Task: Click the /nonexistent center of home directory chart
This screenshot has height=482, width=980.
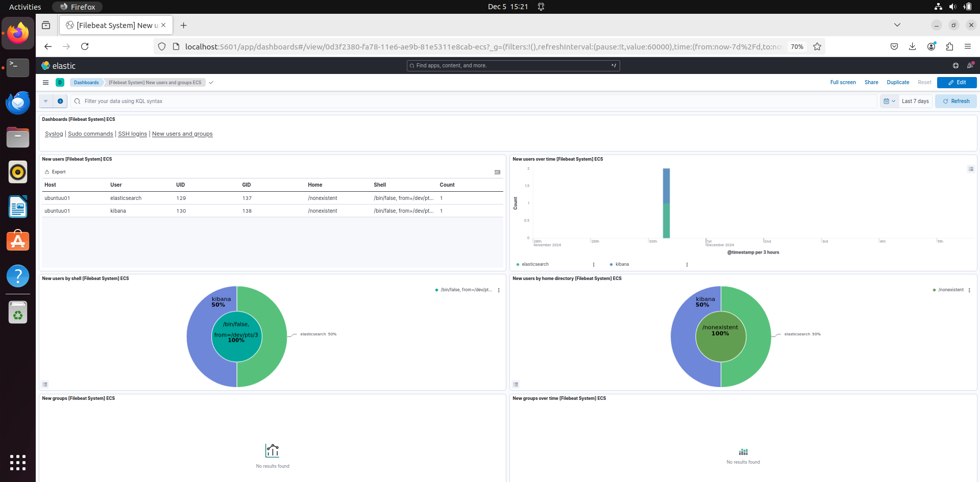Action: (720, 337)
